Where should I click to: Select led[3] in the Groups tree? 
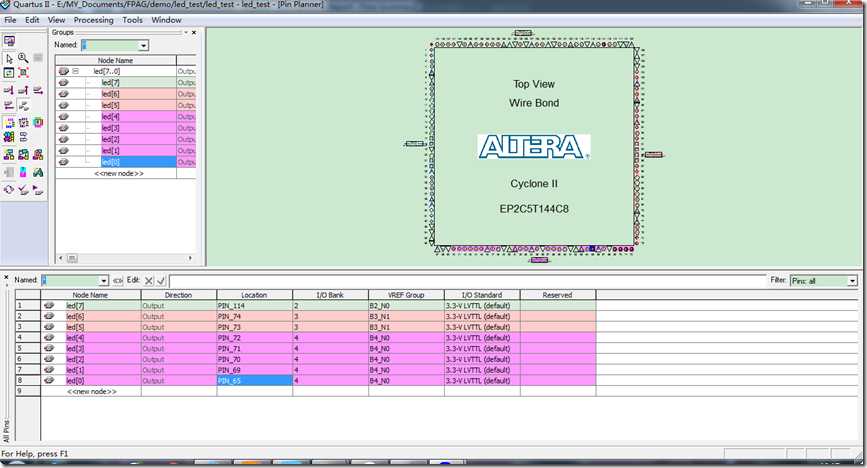click(x=111, y=128)
